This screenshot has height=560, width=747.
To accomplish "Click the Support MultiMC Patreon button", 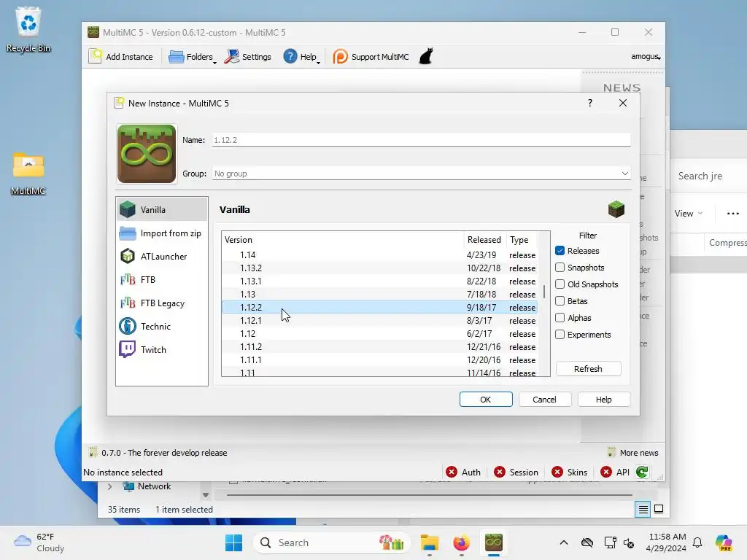I will [371, 57].
